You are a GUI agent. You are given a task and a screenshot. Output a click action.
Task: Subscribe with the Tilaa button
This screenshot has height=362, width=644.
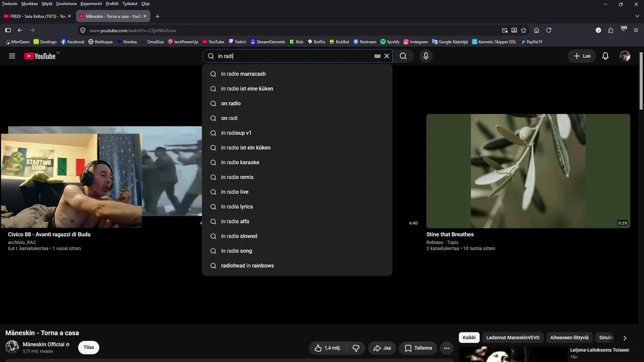point(89,347)
